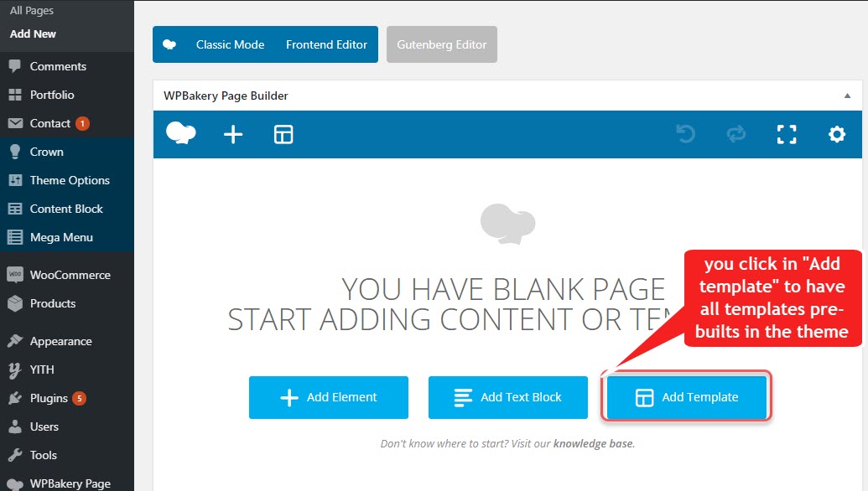868x491 pixels.
Task: Open the Plugins menu label
Action: tap(49, 398)
